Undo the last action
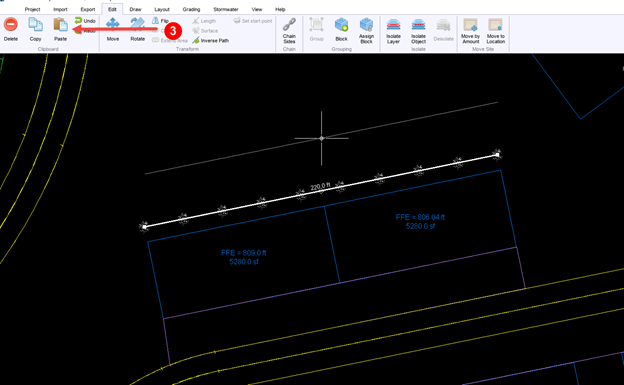 [x=85, y=21]
